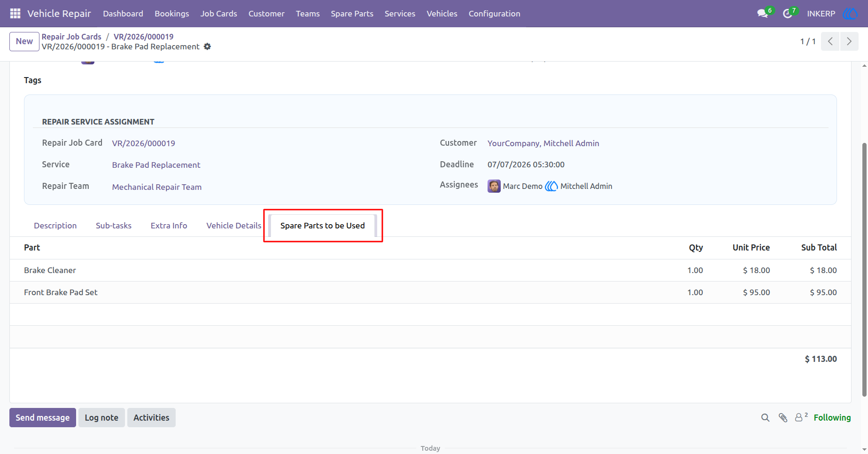
Task: Open the Spare Parts menu
Action: [352, 14]
